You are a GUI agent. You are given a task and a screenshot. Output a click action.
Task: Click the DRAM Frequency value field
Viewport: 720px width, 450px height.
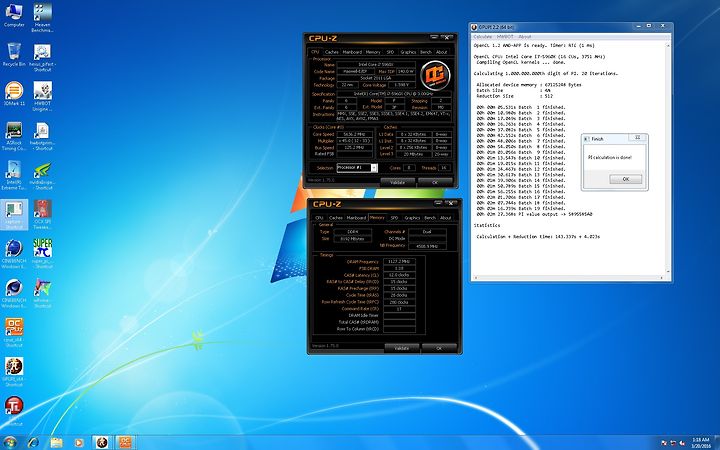[x=399, y=261]
